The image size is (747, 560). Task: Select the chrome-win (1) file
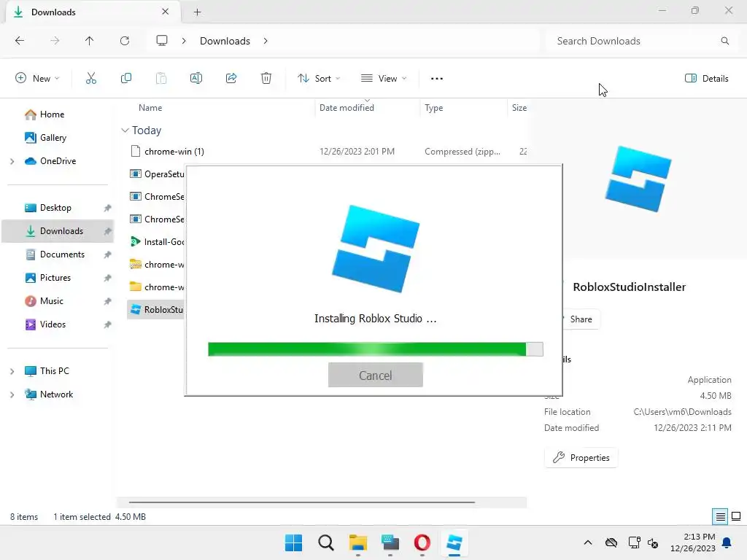(174, 152)
